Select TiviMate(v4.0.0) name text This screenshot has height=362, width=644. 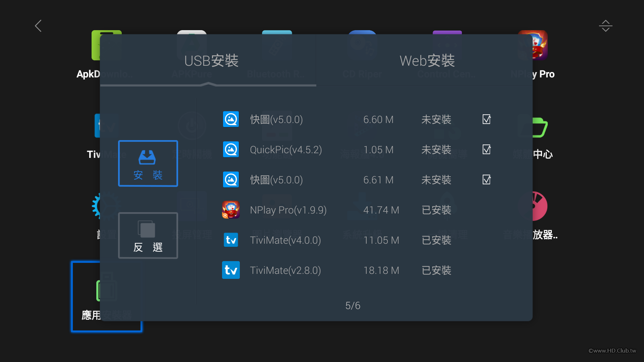pos(285,240)
